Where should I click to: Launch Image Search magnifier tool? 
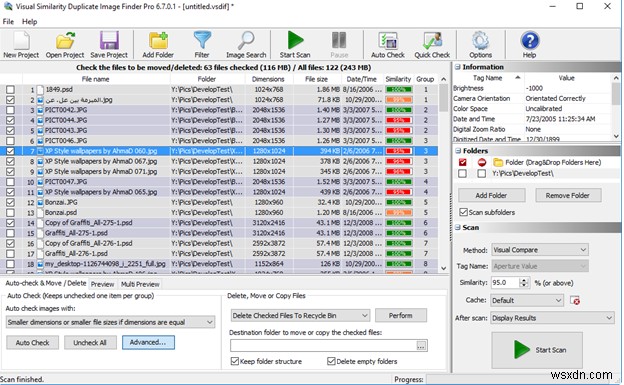246,45
